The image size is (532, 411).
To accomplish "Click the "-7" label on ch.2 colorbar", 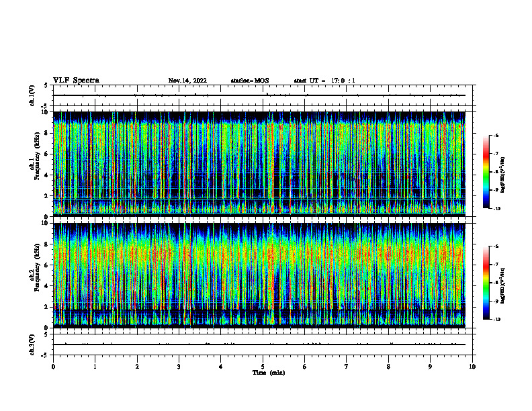I will [496, 265].
